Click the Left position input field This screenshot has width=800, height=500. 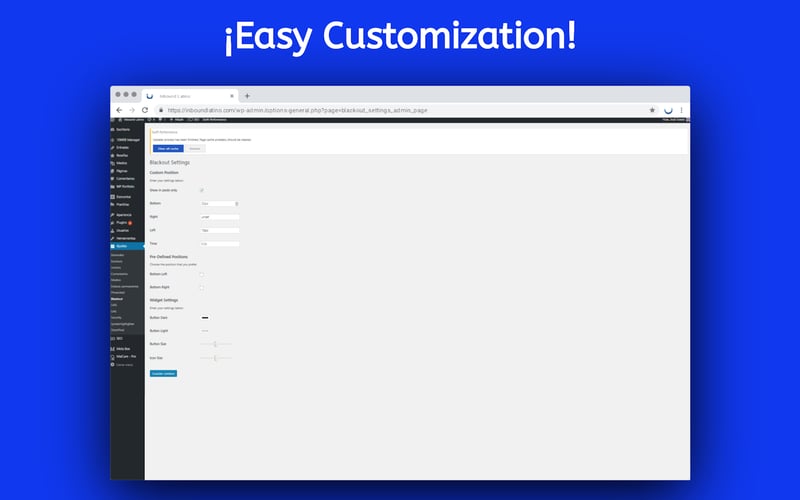[x=219, y=231]
